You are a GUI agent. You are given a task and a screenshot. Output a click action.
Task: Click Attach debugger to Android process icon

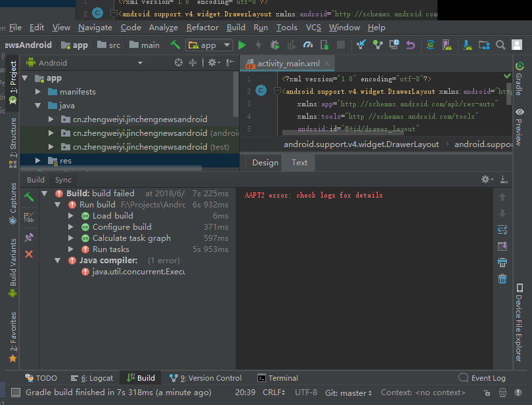324,45
